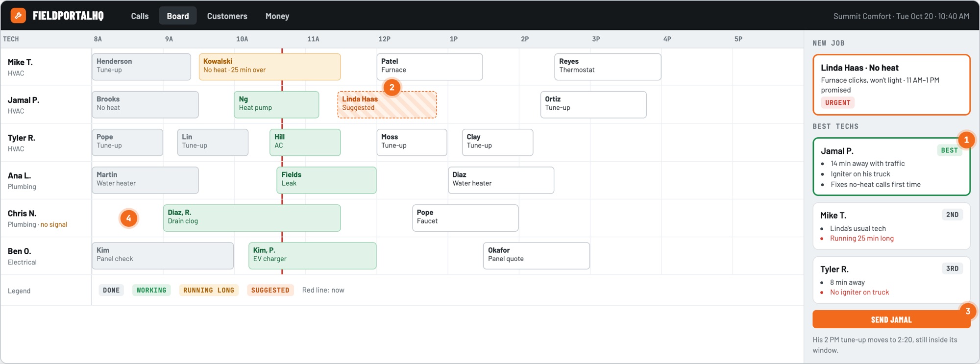The image size is (980, 364).
Task: Select the Jamal P. best tech card
Action: [891, 167]
